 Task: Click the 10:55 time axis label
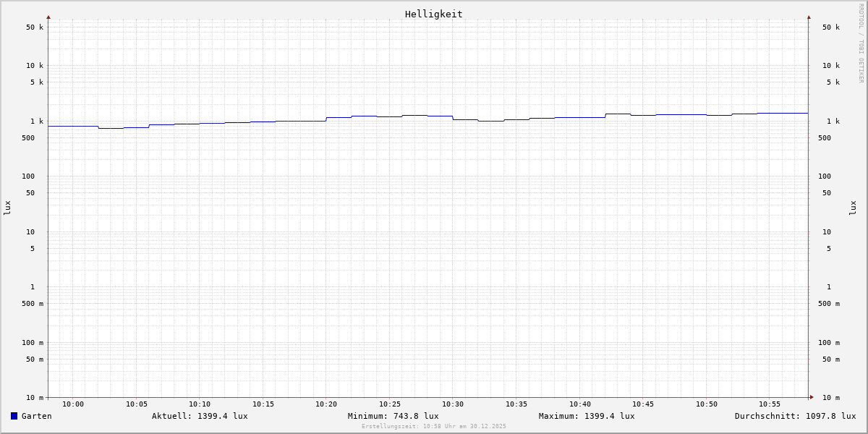(770, 404)
